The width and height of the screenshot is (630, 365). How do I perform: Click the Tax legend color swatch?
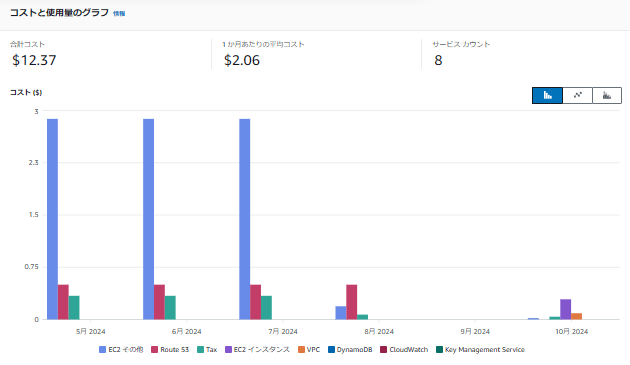pos(200,350)
